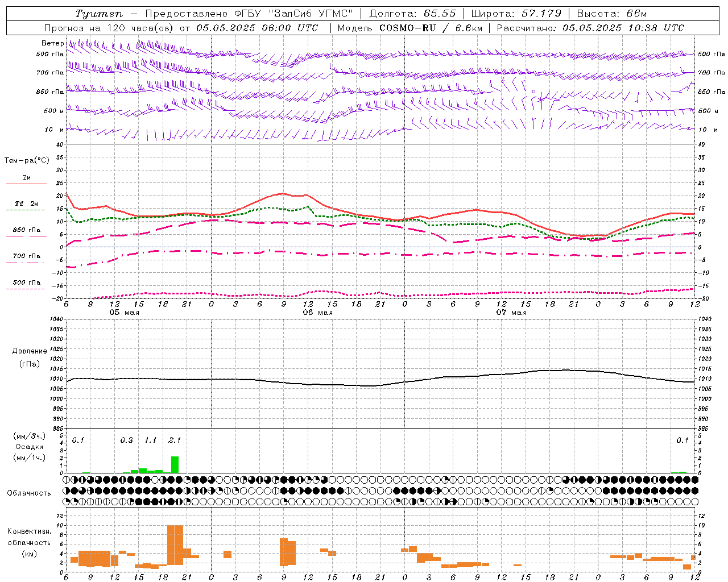Click the tallest orange convective cloud bar

(175, 544)
